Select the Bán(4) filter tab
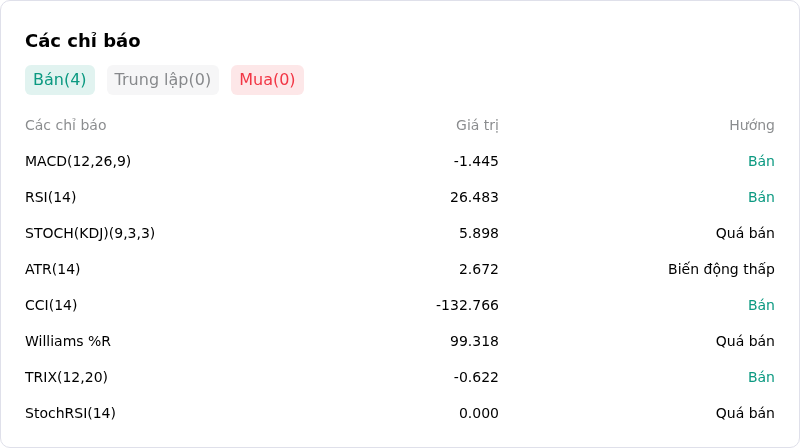Image resolution: width=800 pixels, height=448 pixels. click(60, 80)
